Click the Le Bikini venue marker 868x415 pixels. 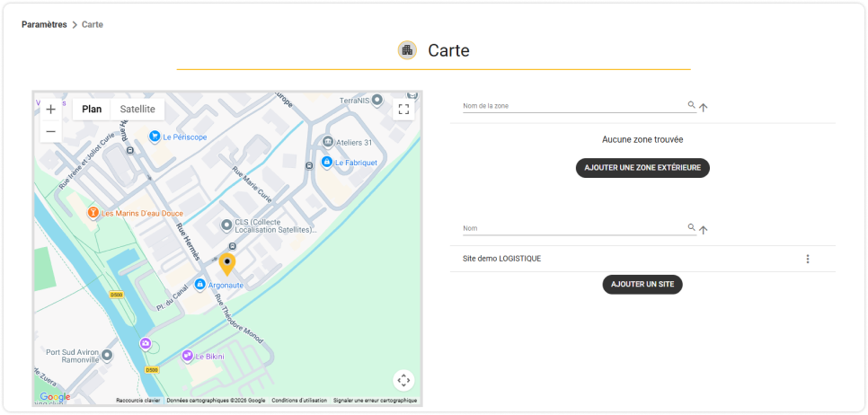[x=188, y=357]
